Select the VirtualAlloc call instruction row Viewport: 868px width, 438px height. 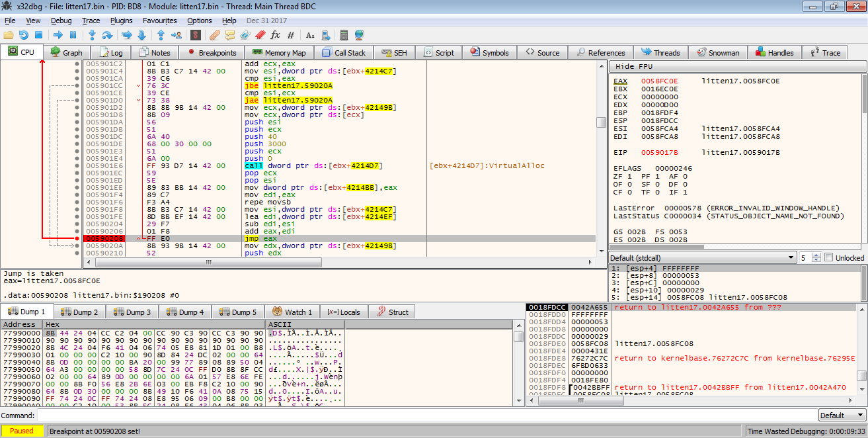[338, 165]
